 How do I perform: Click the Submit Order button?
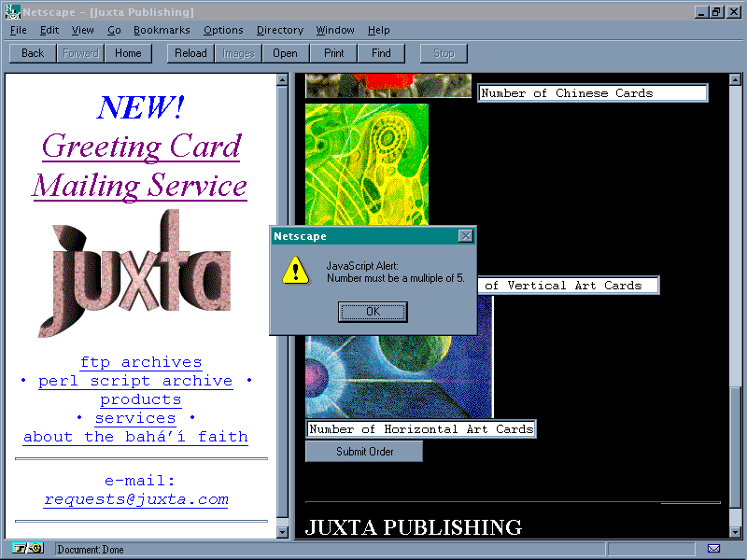point(364,452)
